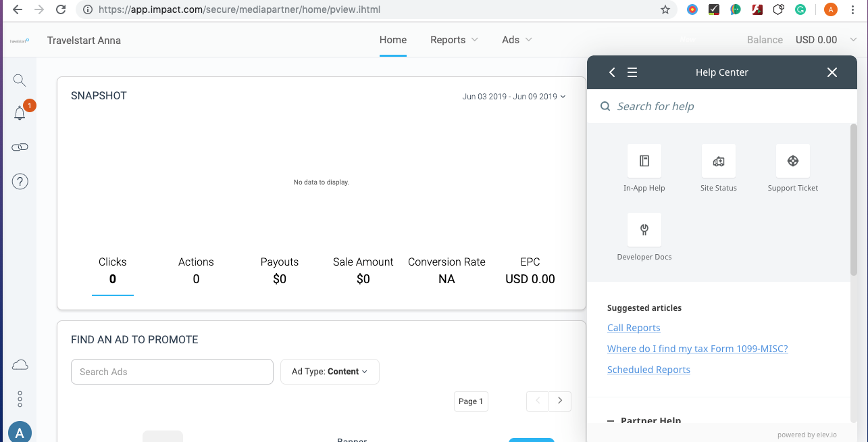Click the SNAPSHOT heading
Image resolution: width=868 pixels, height=442 pixels.
click(x=99, y=96)
